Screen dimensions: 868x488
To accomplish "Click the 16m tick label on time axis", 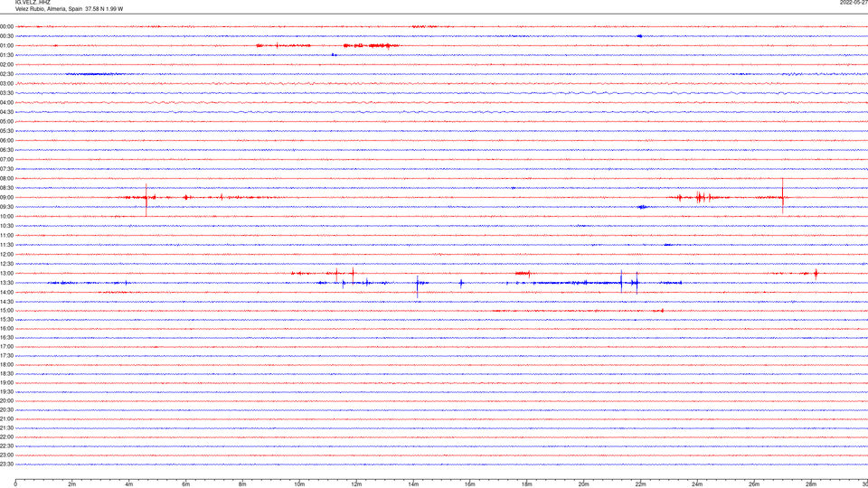I will click(470, 484).
